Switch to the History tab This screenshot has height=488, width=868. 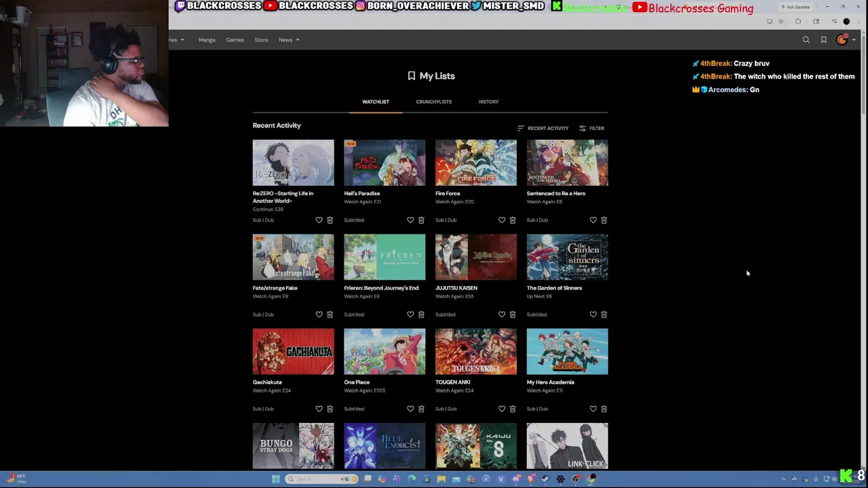click(x=488, y=102)
